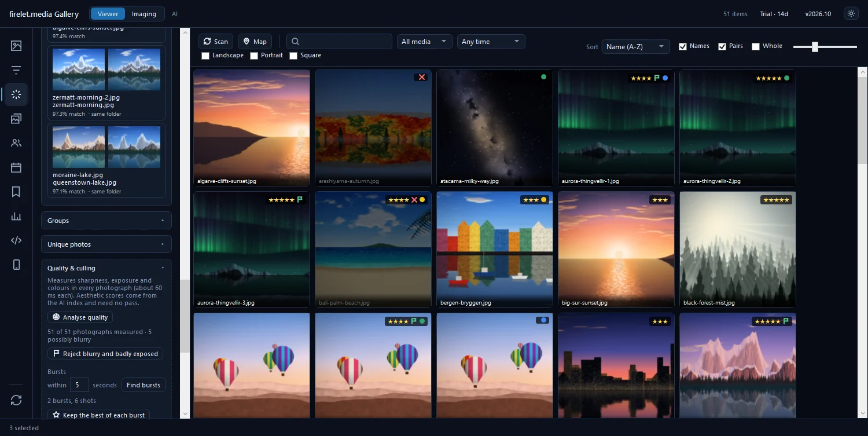Tick the Landscape orientation checkbox
This screenshot has width=868, height=436.
click(x=205, y=56)
